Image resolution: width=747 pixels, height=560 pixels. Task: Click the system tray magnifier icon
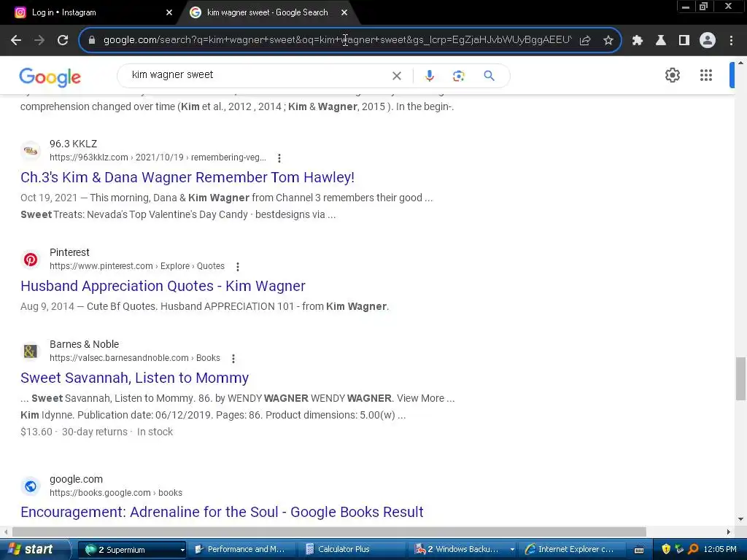[x=693, y=549]
